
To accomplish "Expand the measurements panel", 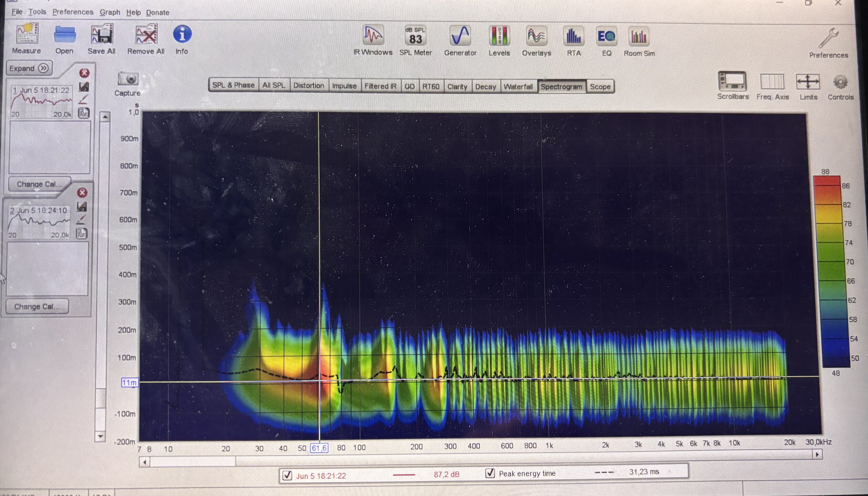I will (x=29, y=68).
